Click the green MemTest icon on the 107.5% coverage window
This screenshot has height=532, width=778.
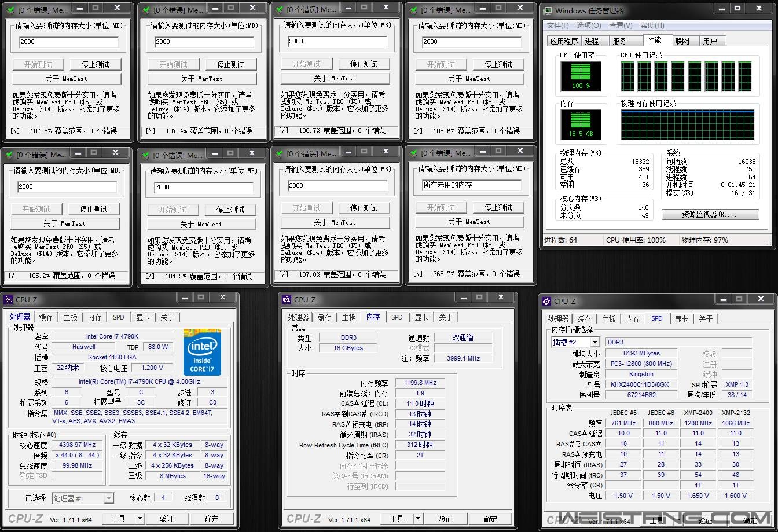tap(10, 10)
